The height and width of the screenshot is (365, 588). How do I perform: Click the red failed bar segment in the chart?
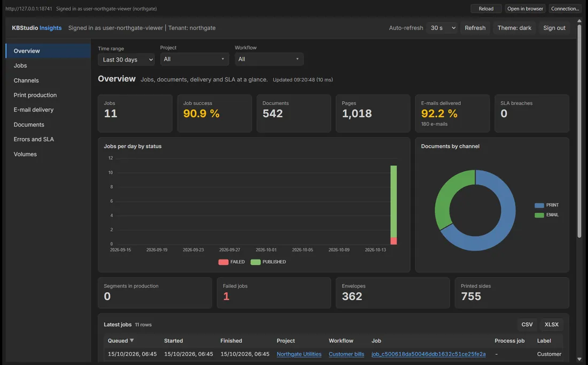(393, 241)
